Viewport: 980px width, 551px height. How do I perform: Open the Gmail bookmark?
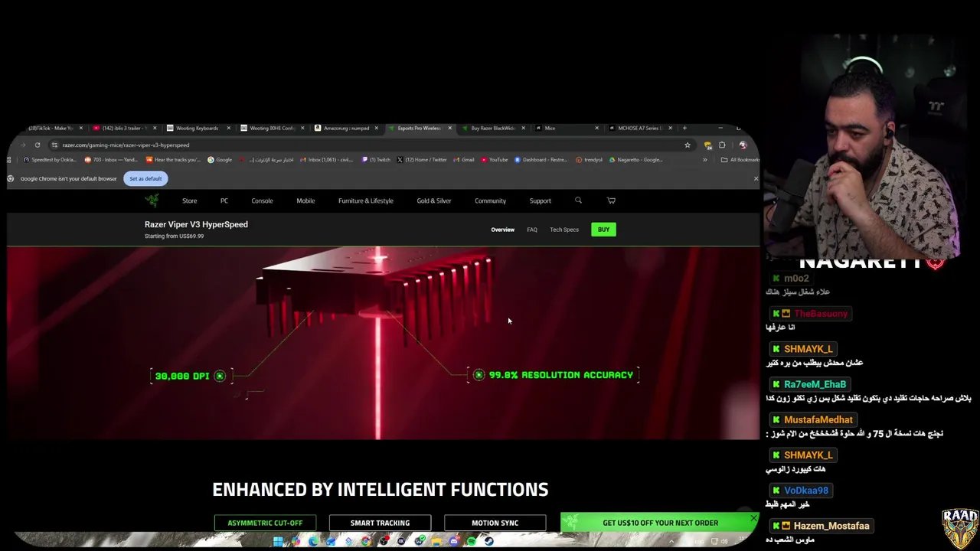464,160
